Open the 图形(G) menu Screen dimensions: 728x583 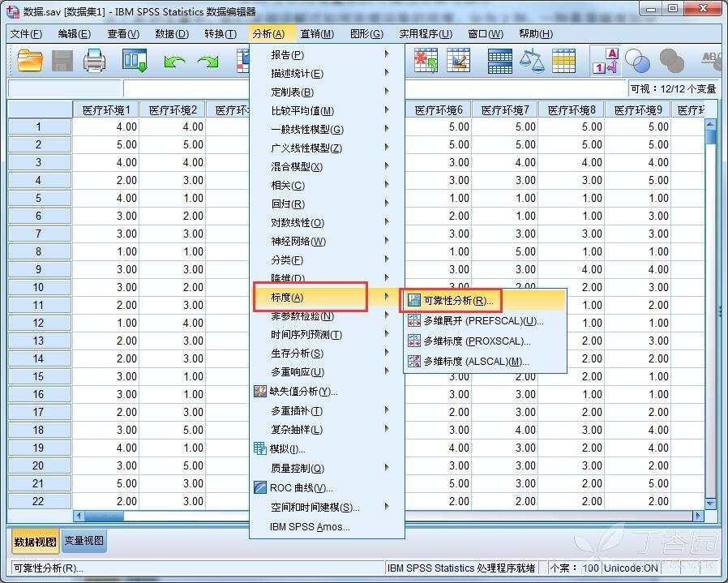coord(366,34)
